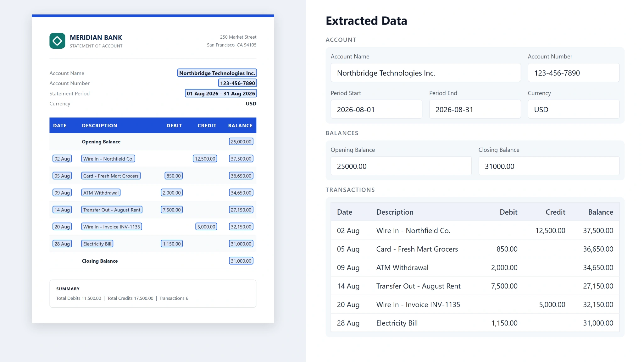Screen dimensions: 644x362
Task: Click the Debit header in extracted transactions
Action: [x=508, y=212]
